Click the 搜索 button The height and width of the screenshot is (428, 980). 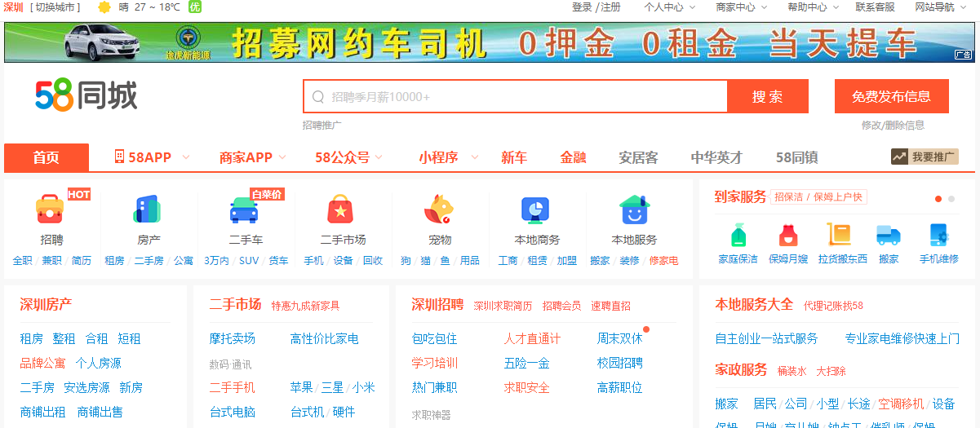(768, 96)
